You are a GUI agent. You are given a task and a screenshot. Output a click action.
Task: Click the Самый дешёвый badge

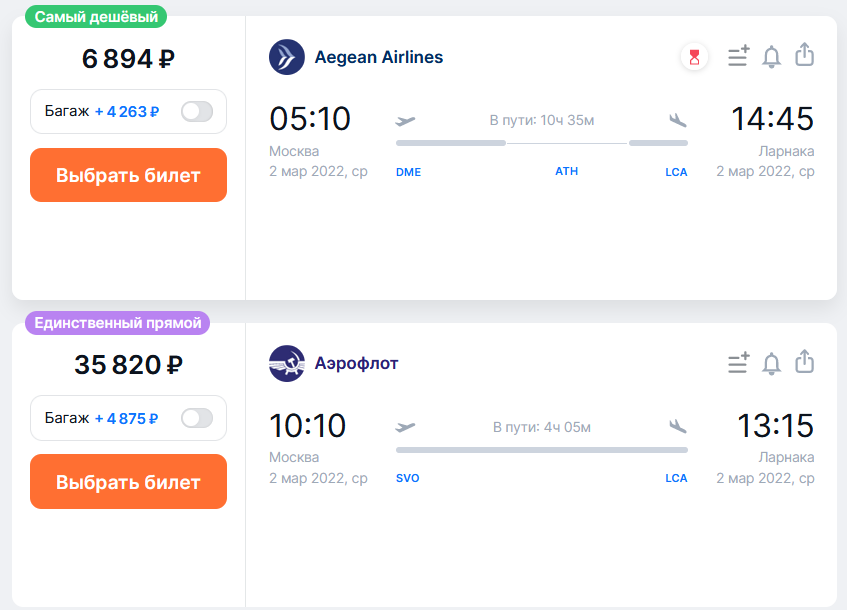point(96,17)
